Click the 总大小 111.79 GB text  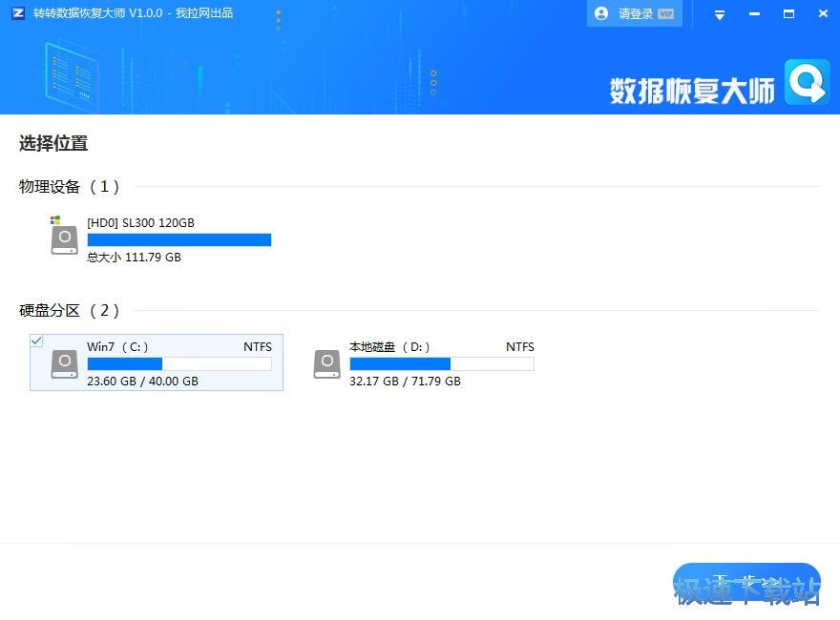tap(134, 257)
